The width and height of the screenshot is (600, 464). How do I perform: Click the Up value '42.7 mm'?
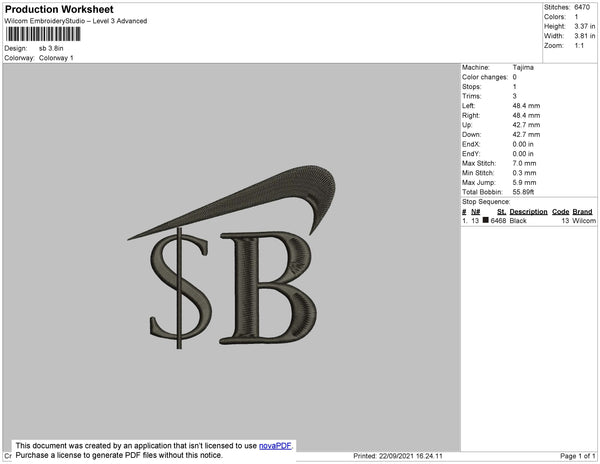point(527,125)
